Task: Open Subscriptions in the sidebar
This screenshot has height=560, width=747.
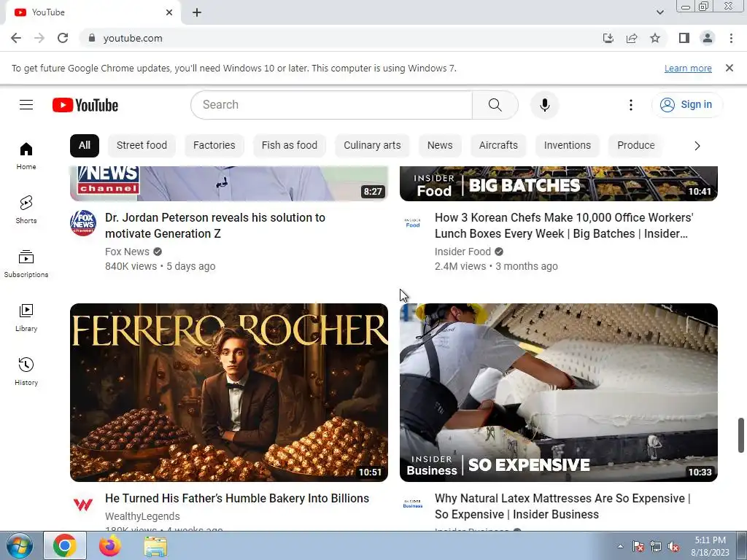Action: [26, 263]
